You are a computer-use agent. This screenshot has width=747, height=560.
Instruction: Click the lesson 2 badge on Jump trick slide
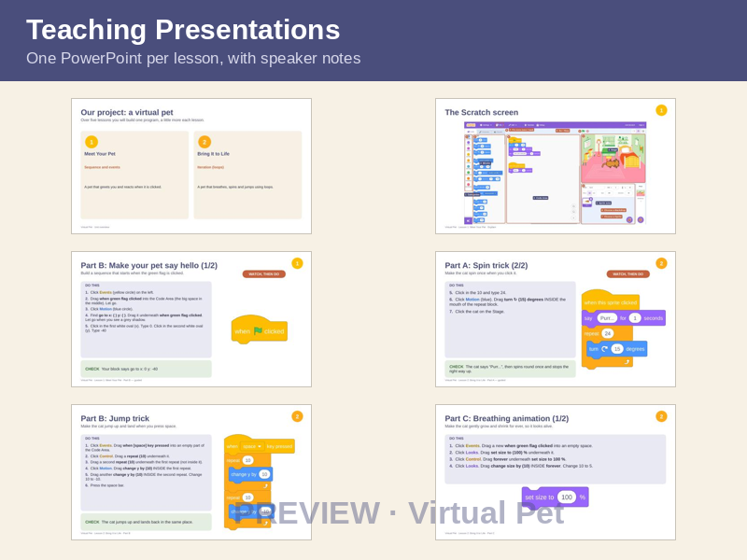click(x=297, y=416)
